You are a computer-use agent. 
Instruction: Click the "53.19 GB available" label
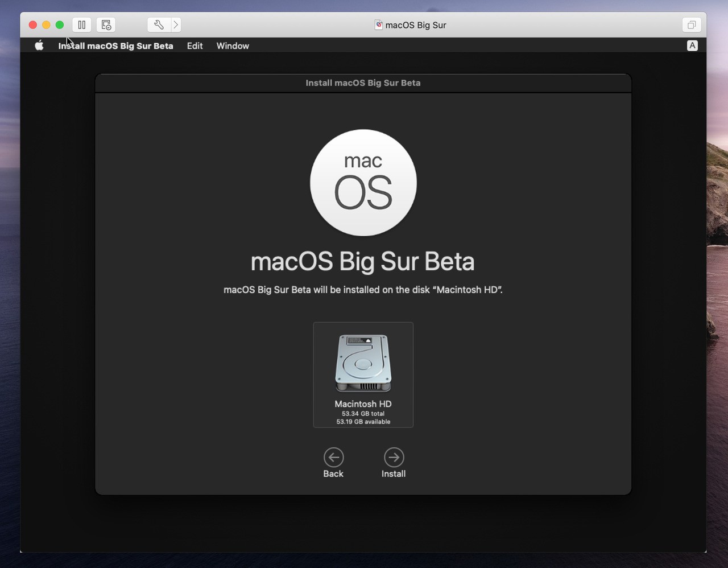tap(363, 422)
